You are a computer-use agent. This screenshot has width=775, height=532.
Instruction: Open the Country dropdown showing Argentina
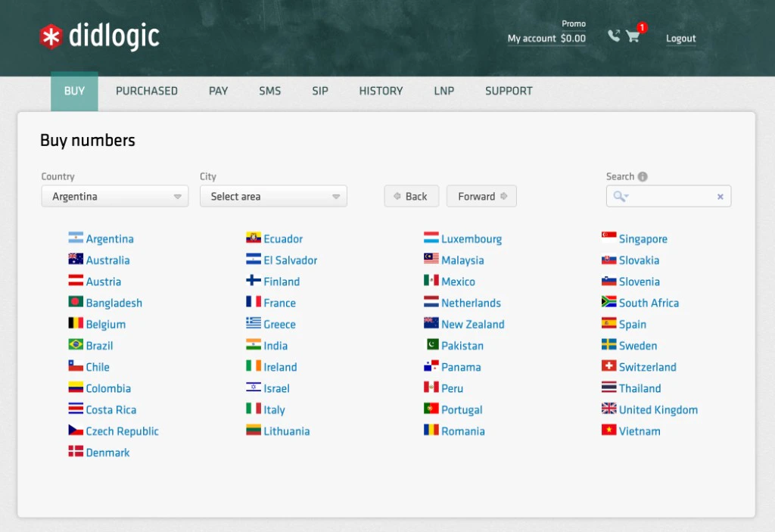(115, 196)
